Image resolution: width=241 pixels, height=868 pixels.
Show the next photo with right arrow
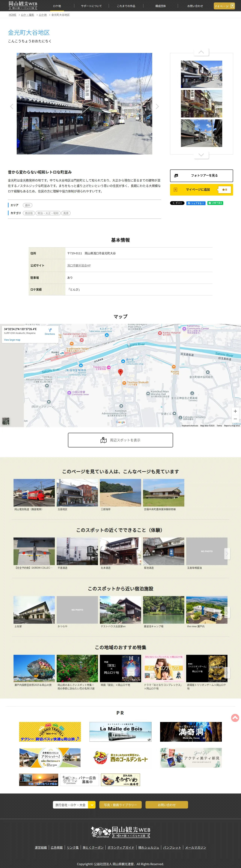click(x=157, y=106)
